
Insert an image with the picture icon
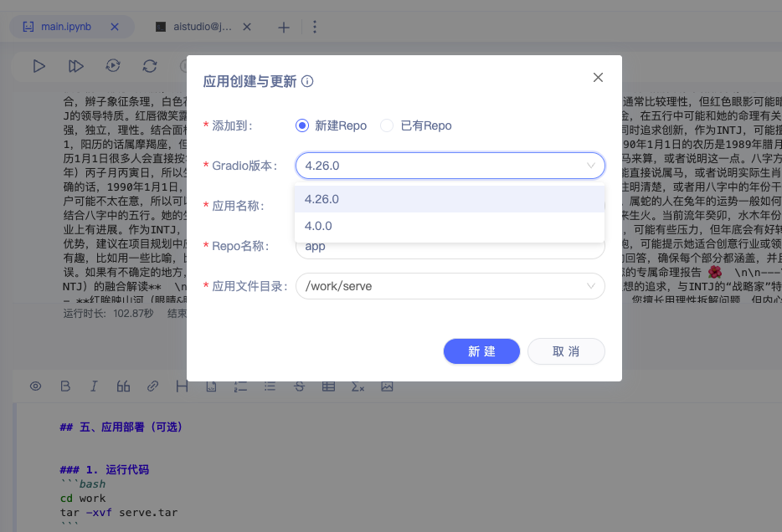tap(387, 386)
